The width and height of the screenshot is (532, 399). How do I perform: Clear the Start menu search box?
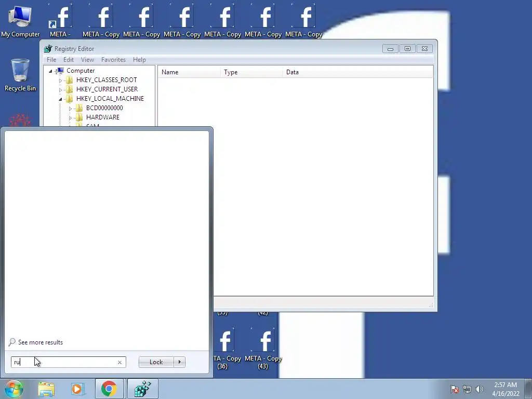coord(119,362)
